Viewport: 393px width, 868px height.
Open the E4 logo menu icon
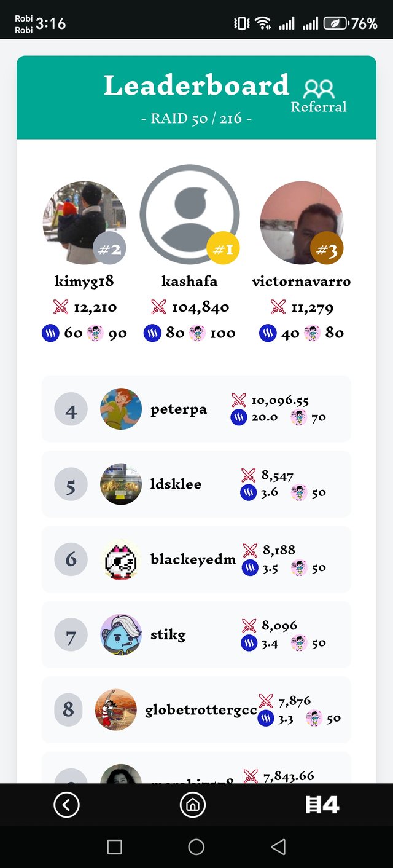coord(322,805)
